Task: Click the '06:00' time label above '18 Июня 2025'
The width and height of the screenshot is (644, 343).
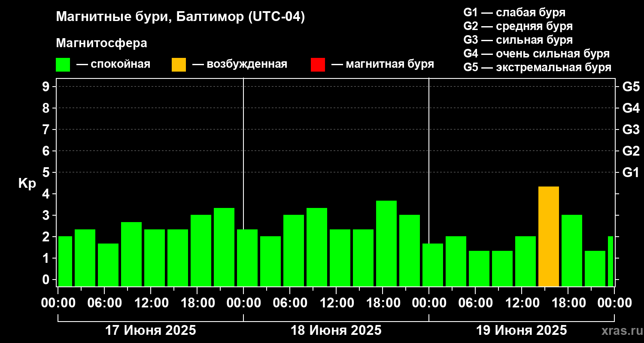Action: click(290, 303)
